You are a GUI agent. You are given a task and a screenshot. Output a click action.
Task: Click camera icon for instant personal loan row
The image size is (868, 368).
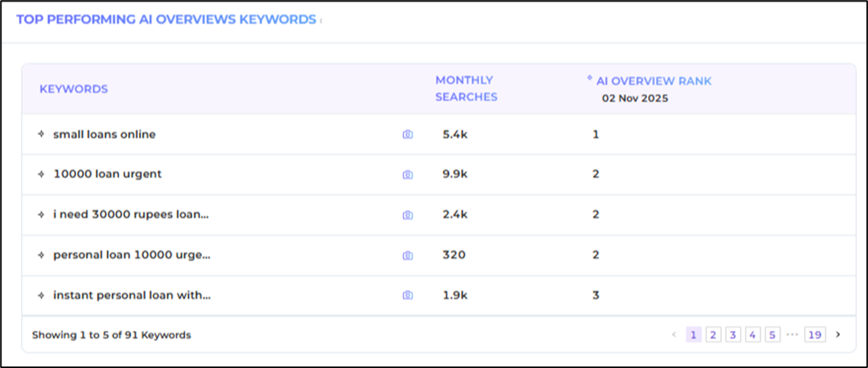408,296
